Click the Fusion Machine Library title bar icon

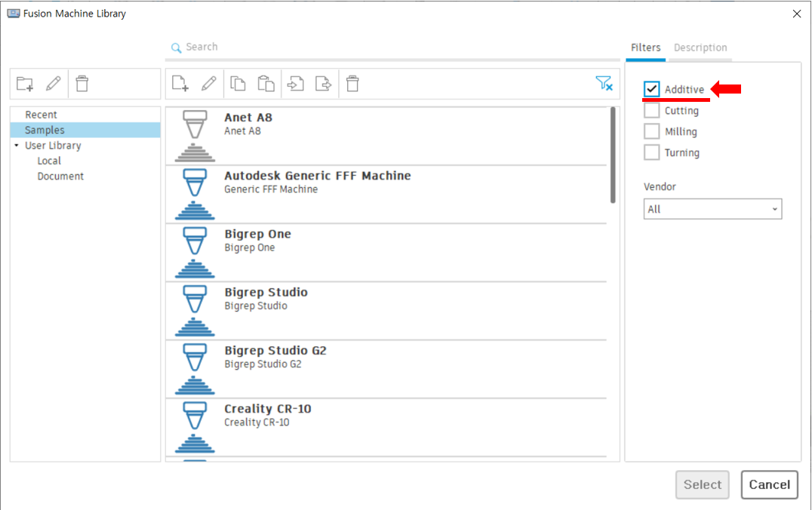point(14,14)
